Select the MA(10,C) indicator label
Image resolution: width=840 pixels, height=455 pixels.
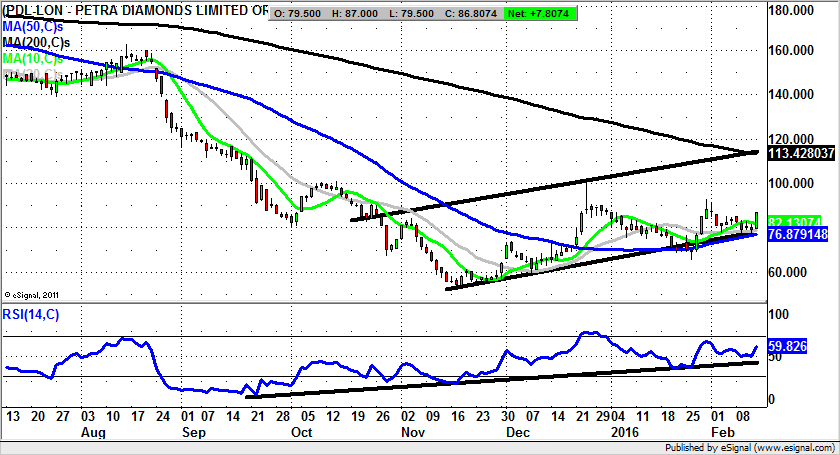[33, 59]
